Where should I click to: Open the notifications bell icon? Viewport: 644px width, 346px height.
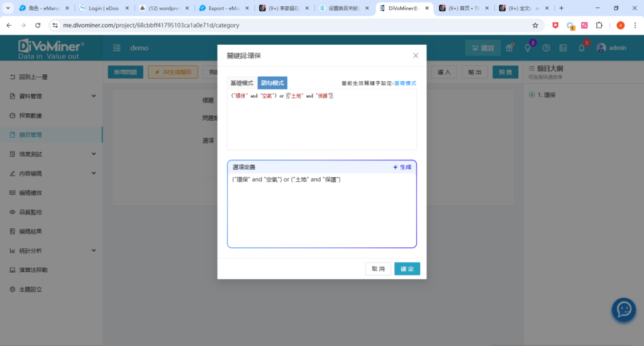(582, 48)
